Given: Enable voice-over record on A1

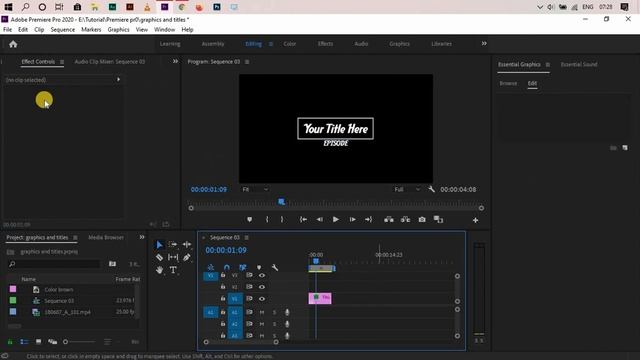Looking at the screenshot, I should [287, 312].
